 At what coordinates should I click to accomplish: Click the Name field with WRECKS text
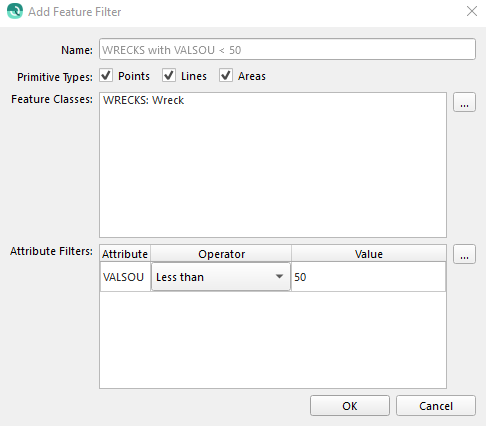[x=287, y=49]
